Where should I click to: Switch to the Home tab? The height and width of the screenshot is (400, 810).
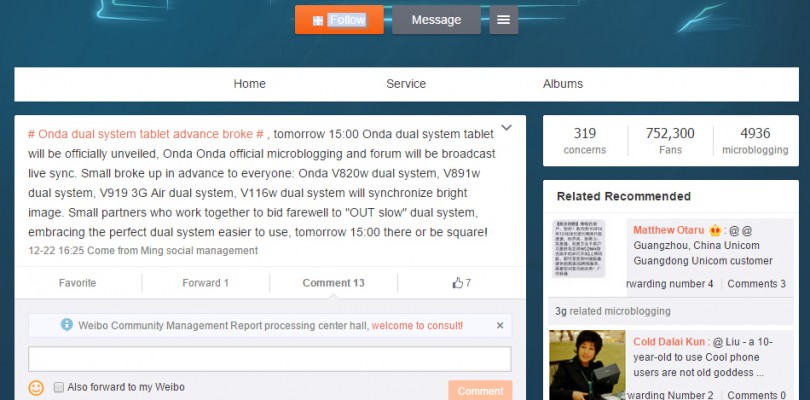tap(250, 84)
